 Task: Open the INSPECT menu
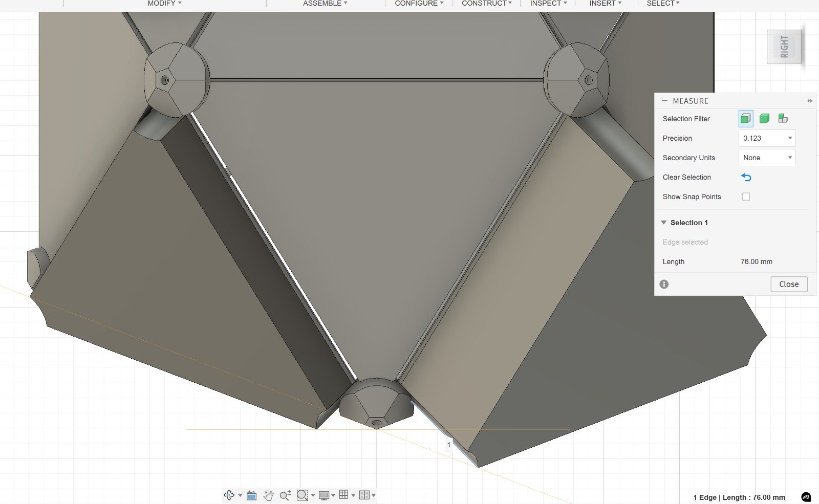548,4
